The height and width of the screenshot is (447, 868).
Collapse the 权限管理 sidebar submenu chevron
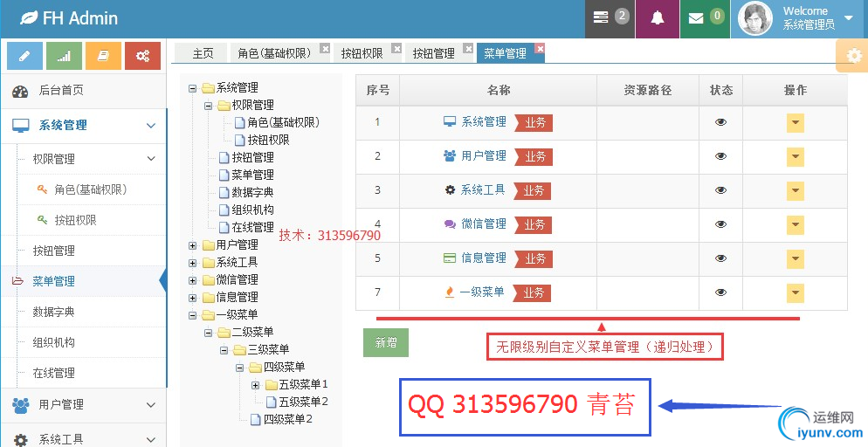pos(151,159)
